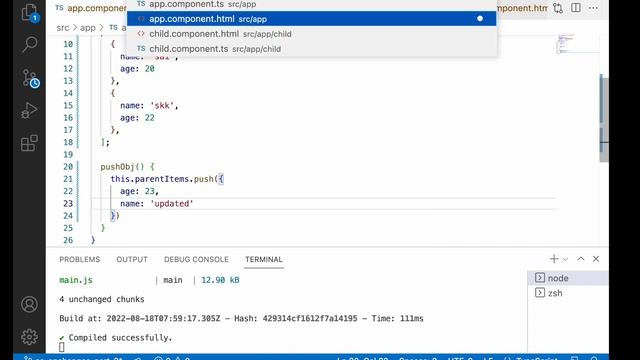Add a new terminal with plus icon
Viewport: 640px width, 360px height.
pyautogui.click(x=554, y=259)
